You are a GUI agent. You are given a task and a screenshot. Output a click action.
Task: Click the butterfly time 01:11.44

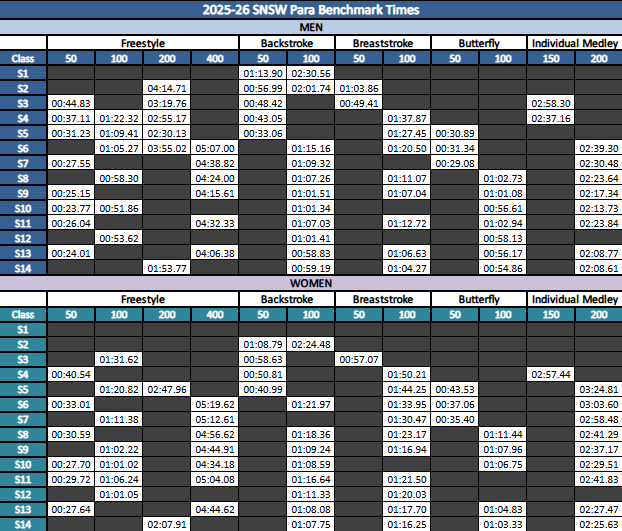tap(503, 435)
